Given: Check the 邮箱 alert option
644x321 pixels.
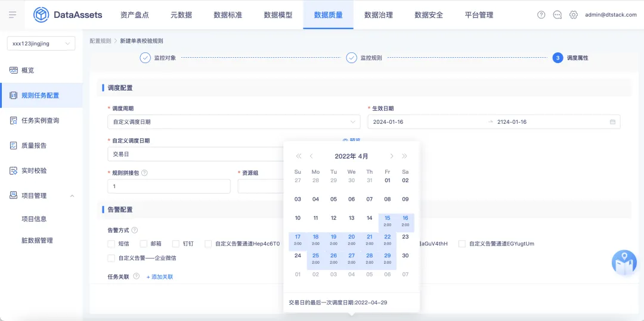Looking at the screenshot, I should (x=143, y=244).
